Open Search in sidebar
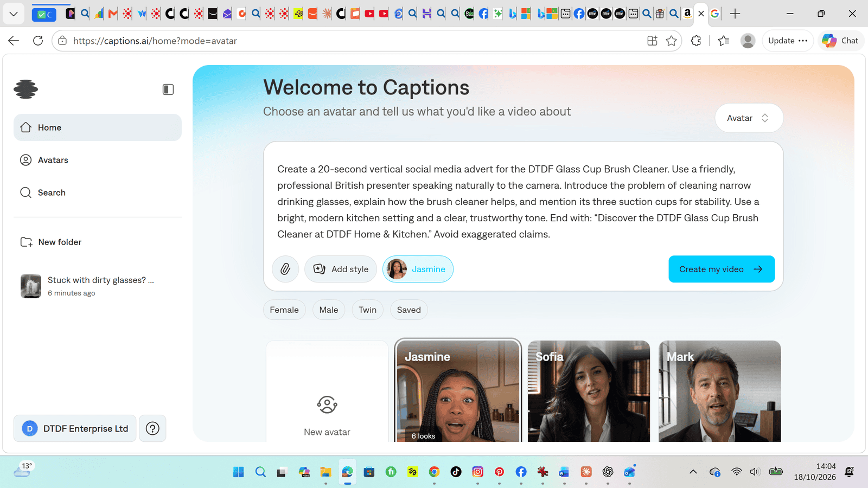Viewport: 868px width, 488px height. 98,192
